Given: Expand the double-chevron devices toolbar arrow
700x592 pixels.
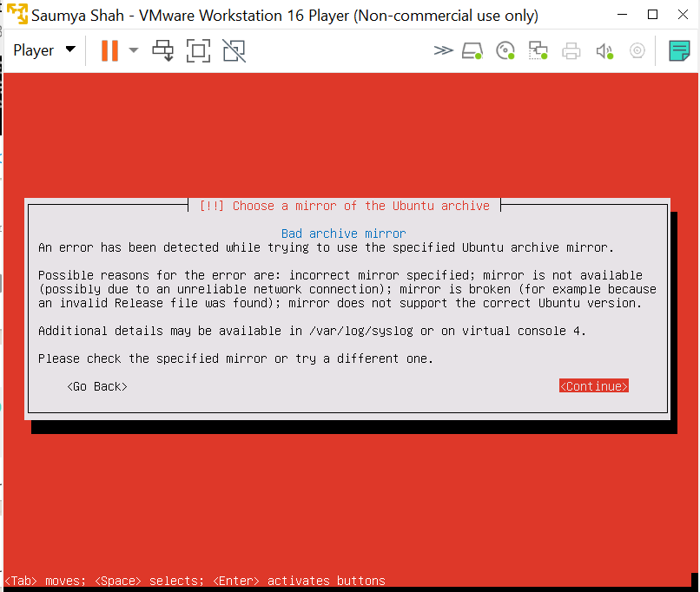Looking at the screenshot, I should (x=443, y=50).
